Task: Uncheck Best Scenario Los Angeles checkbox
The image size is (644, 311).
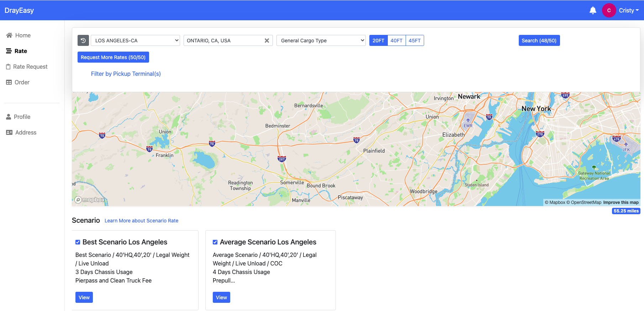Action: tap(78, 242)
